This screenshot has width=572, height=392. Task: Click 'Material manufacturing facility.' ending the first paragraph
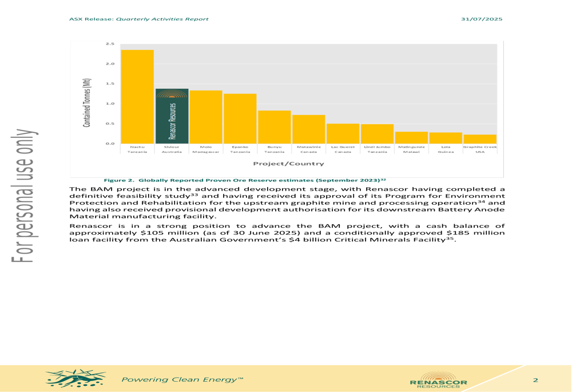(143, 217)
